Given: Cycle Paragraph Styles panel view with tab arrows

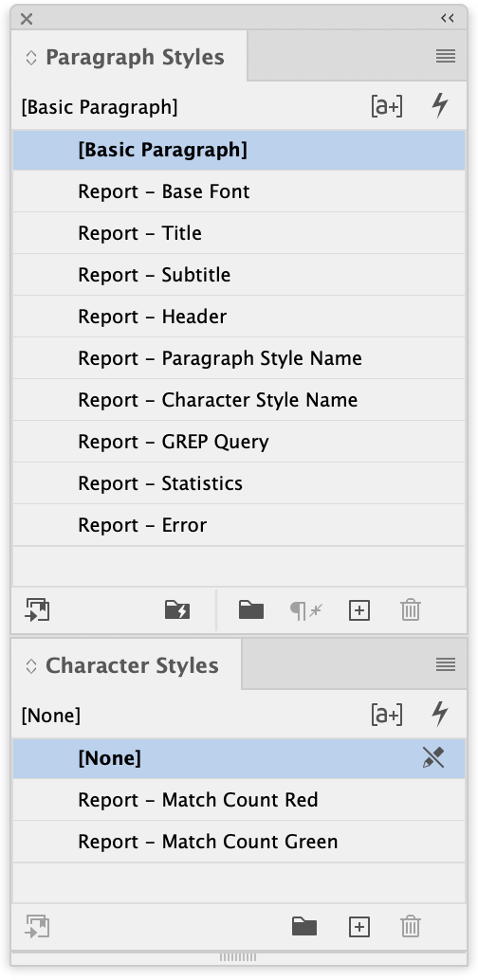Looking at the screenshot, I should (x=31, y=58).
